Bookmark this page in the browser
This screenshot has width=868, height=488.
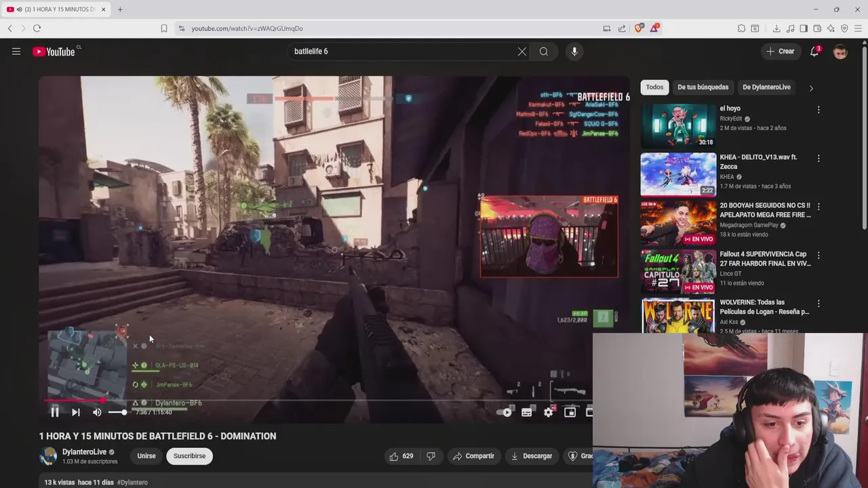tap(164, 28)
